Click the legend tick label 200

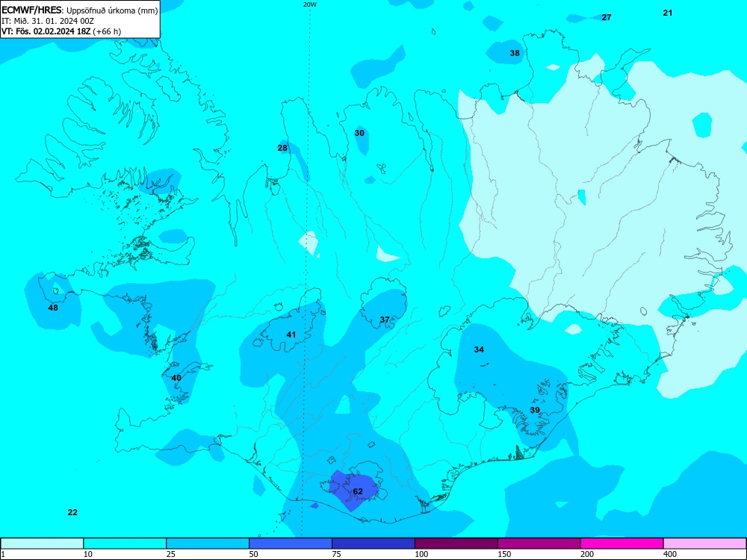587,554
